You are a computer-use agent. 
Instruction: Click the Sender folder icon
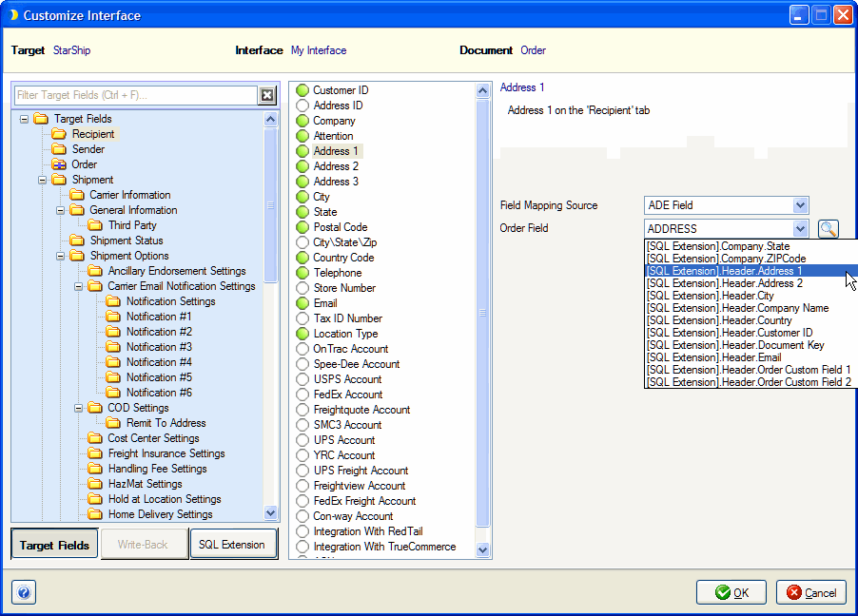(59, 149)
